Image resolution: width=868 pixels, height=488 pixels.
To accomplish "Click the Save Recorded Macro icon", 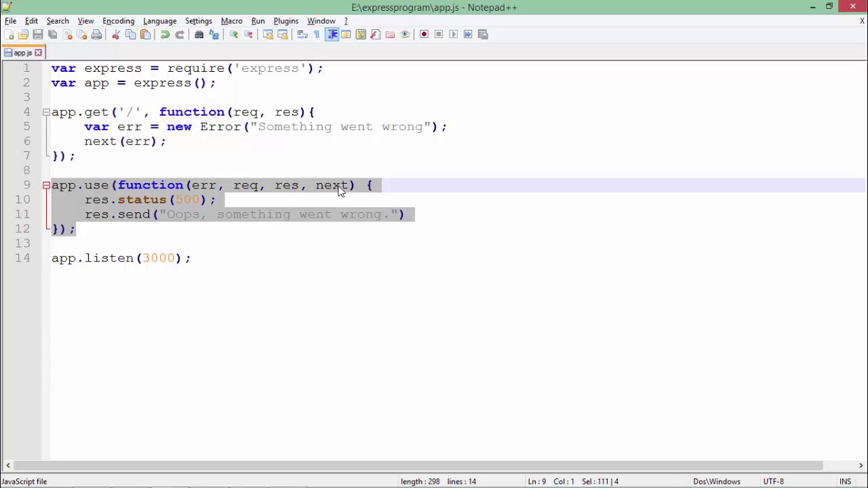I will [483, 35].
